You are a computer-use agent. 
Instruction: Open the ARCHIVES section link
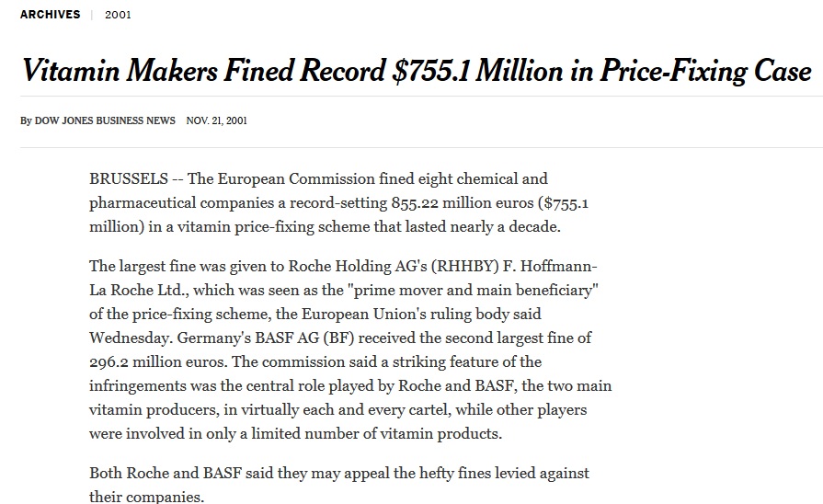pyautogui.click(x=50, y=15)
